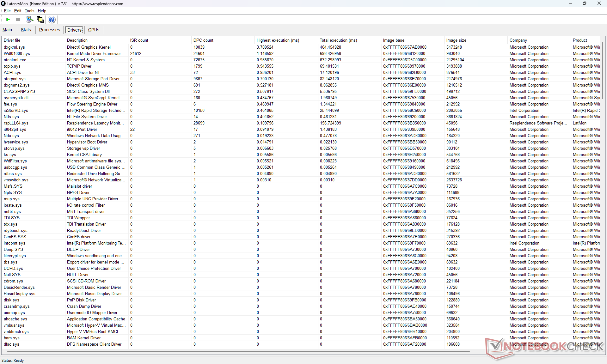Sort by Total execution (ms) column header

(338, 40)
